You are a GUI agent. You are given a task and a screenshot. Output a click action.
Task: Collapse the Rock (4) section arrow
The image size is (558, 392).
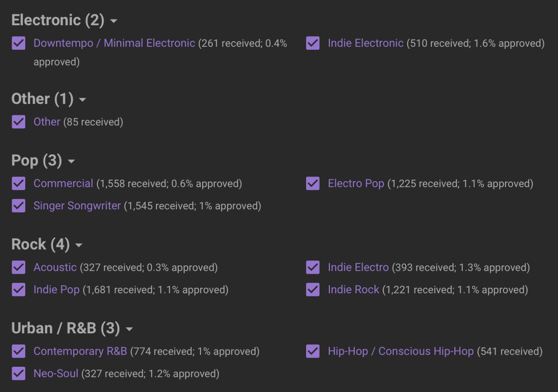[x=79, y=246]
